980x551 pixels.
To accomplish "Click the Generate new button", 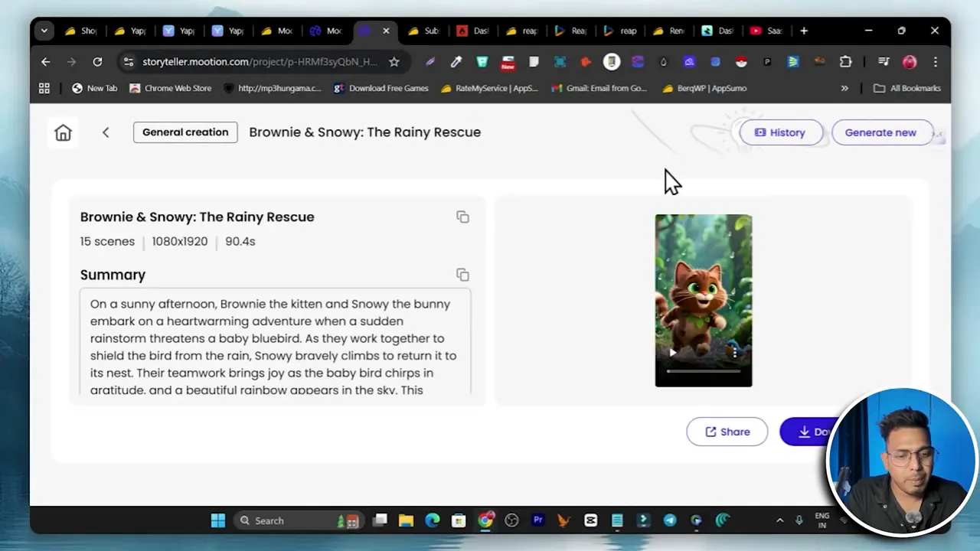I will pos(880,132).
